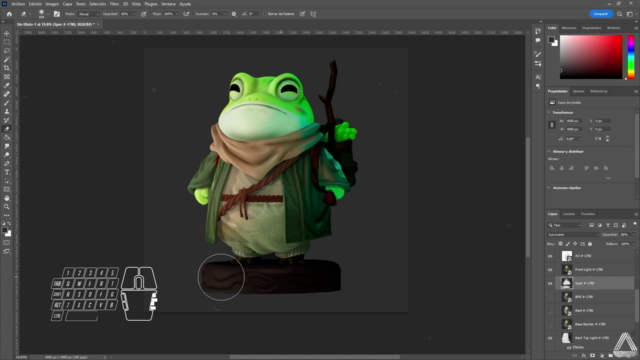
Task: Select the Zoom tool
Action: coord(7,207)
